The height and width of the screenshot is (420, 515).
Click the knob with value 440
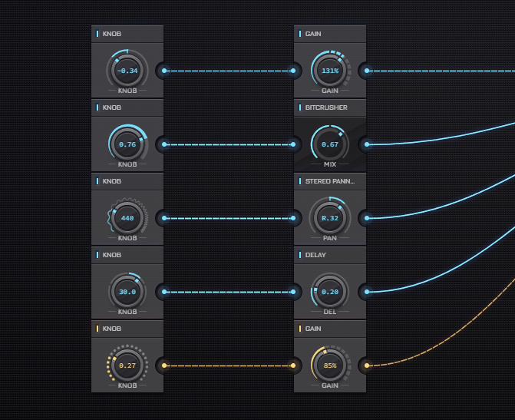click(127, 218)
